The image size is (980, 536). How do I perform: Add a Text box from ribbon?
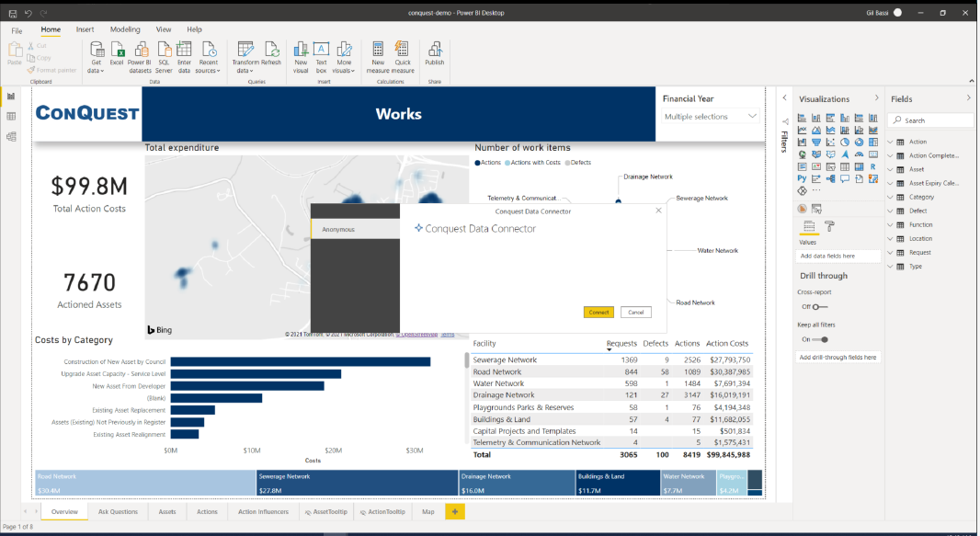click(321, 57)
